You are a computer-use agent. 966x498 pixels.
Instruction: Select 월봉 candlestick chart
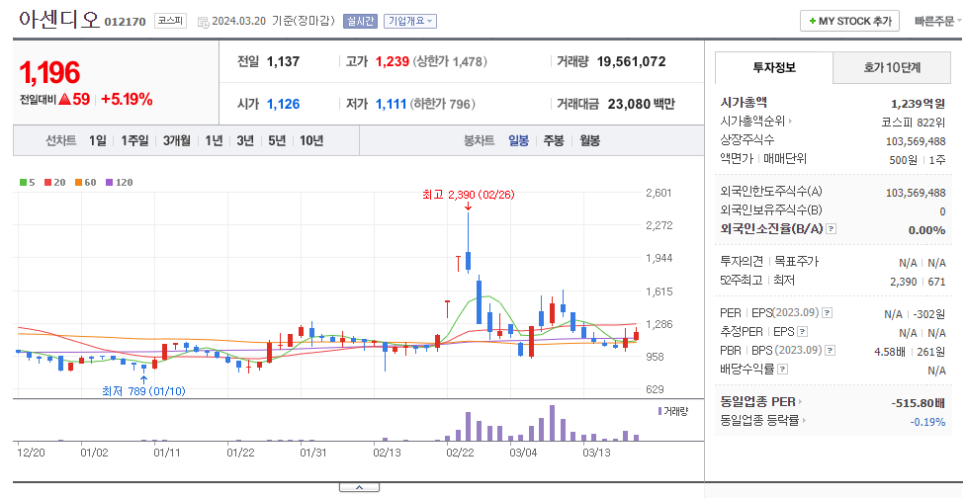pyautogui.click(x=590, y=141)
